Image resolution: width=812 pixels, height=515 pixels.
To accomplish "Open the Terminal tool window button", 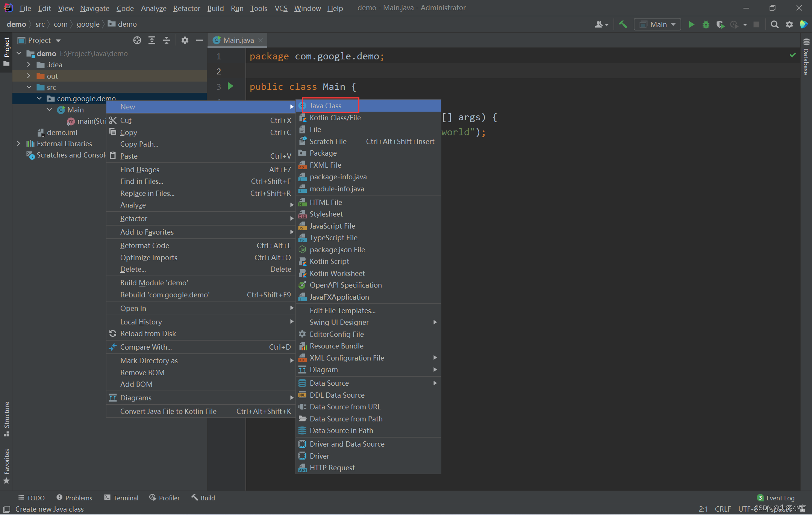I will [x=121, y=498].
